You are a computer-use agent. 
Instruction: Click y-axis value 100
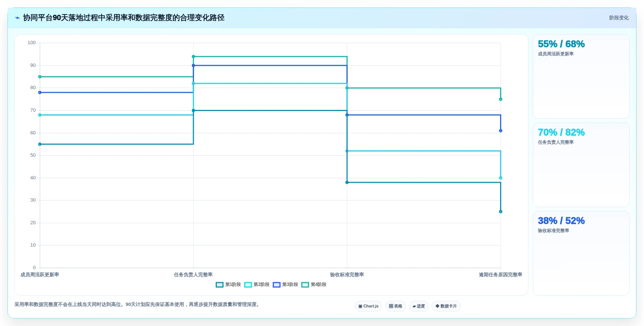[32, 43]
